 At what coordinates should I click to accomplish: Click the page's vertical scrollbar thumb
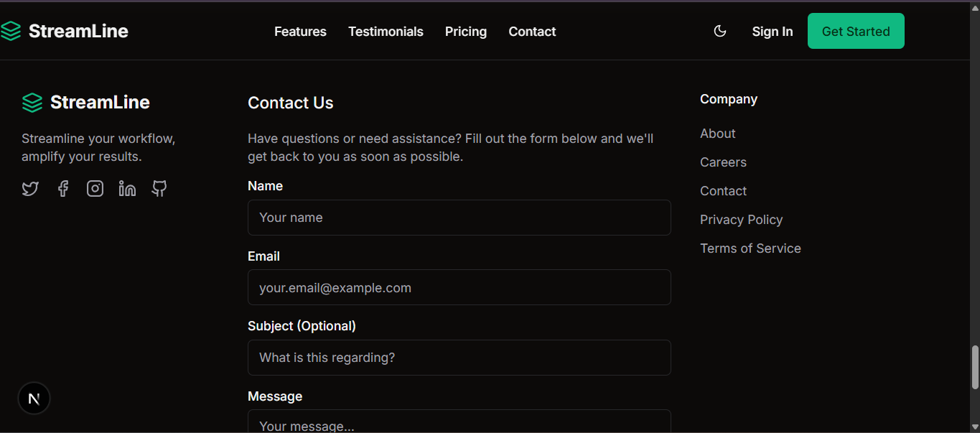(x=974, y=367)
